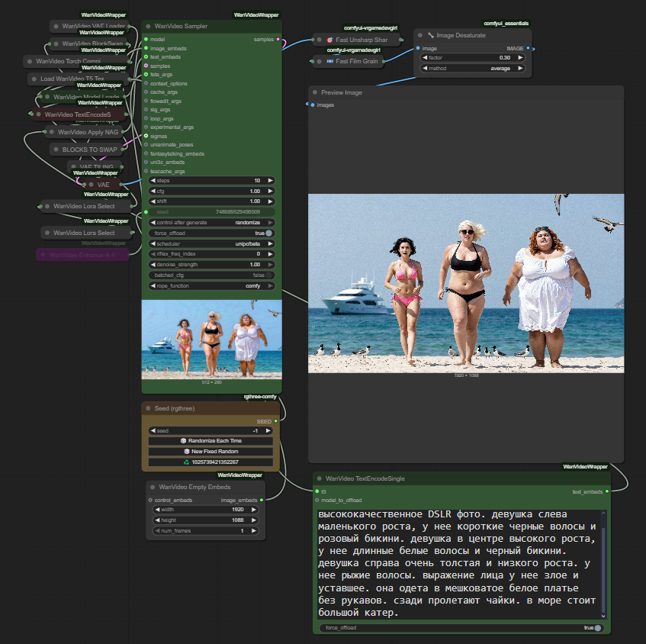Collapse the Seed (rgthree) node via its dot
The height and width of the screenshot is (644, 646).
[x=148, y=408]
